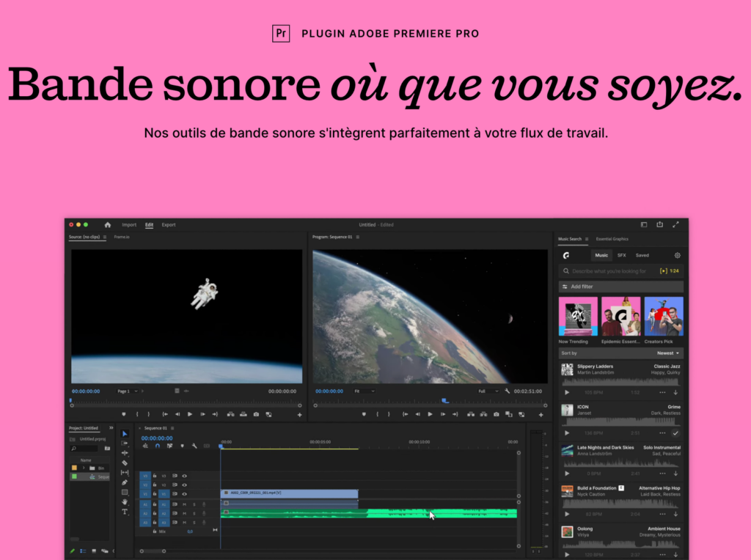Play the Slippery Ladders preview
The image size is (751, 560).
pos(567,392)
